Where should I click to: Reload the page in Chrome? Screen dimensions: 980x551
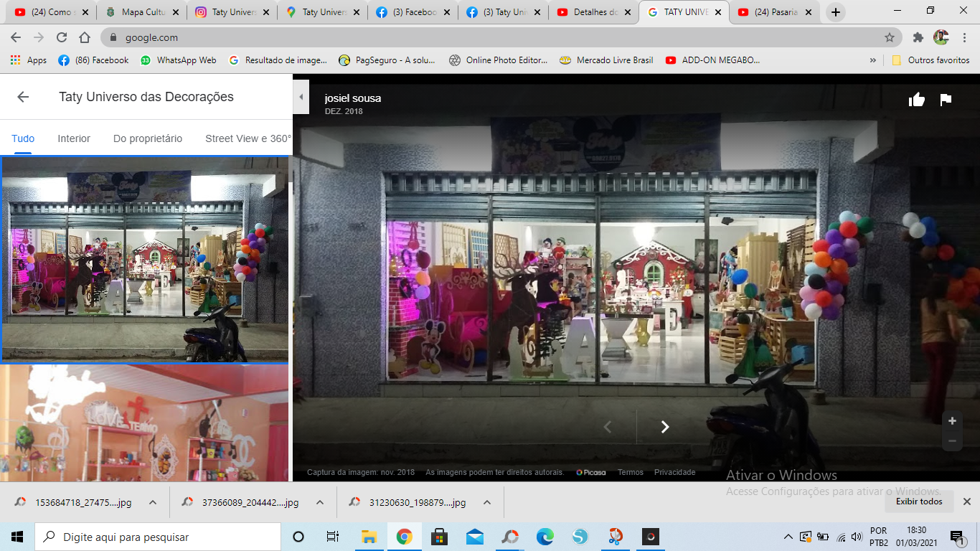click(x=62, y=37)
